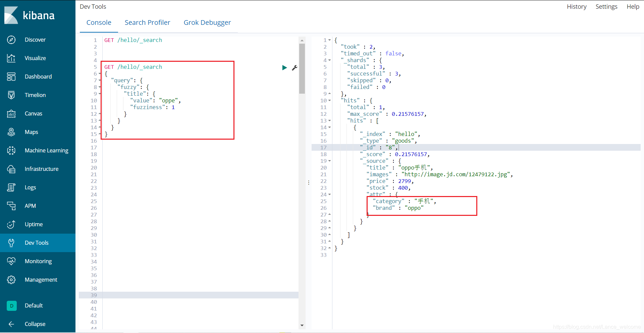This screenshot has width=644, height=333.
Task: Open Canvas icon in sidebar
Action: pos(11,113)
